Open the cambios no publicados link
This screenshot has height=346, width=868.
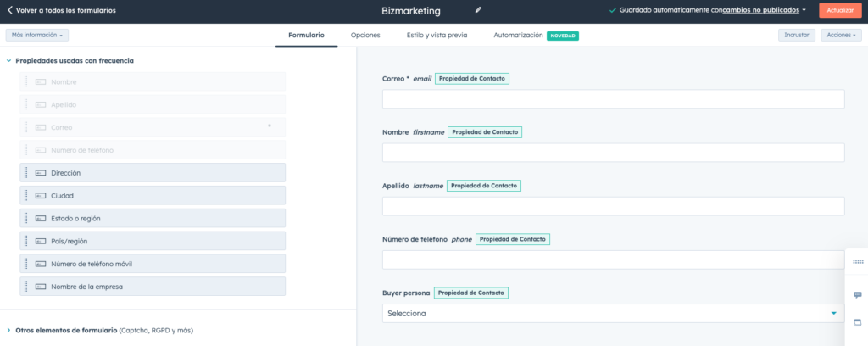click(x=761, y=10)
